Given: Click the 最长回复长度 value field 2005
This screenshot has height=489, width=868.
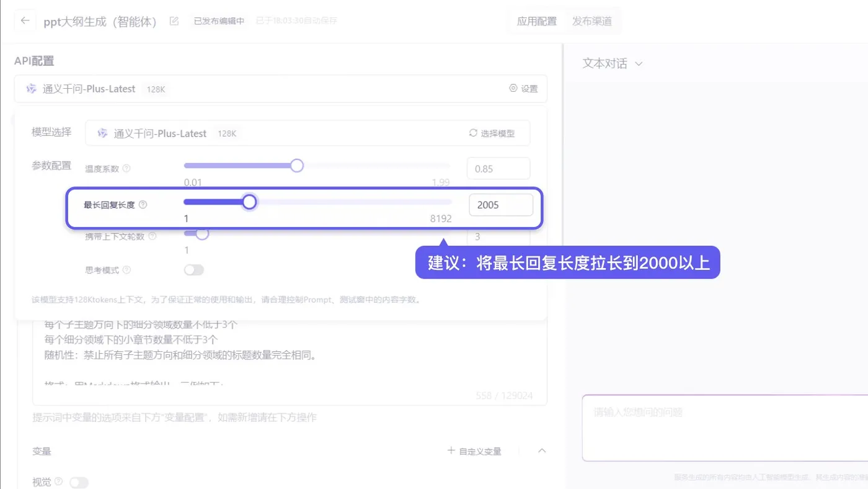Looking at the screenshot, I should click(501, 205).
